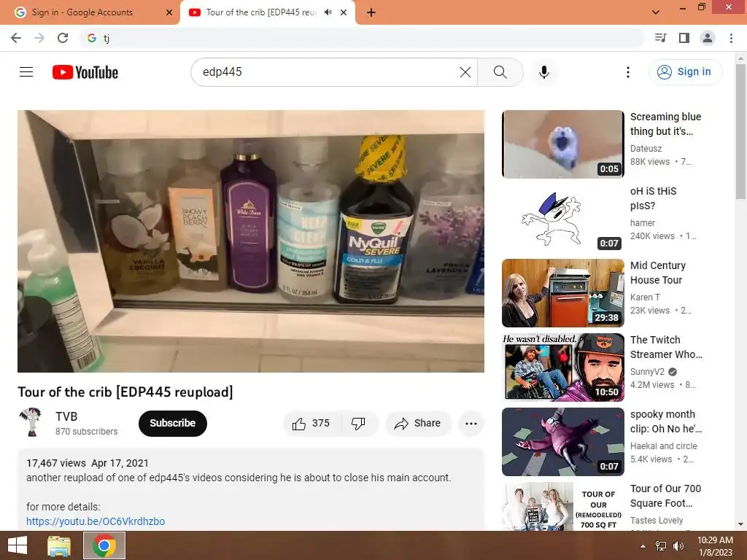Open YouTube settings three-dot menu
747x560 pixels.
[x=628, y=72]
